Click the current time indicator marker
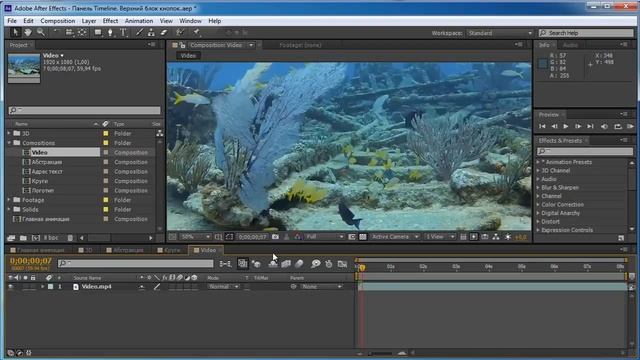Screen dimensions: 640x360 (x=362, y=268)
